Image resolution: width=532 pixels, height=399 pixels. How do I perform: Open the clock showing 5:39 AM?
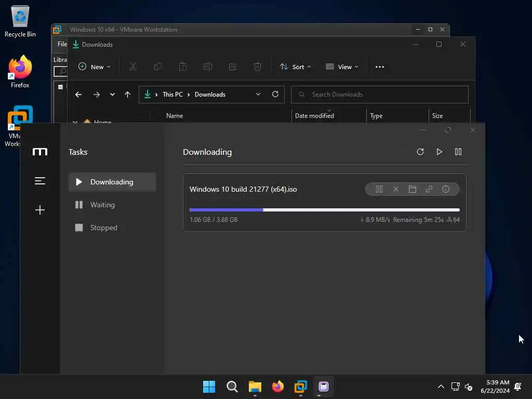(x=495, y=387)
